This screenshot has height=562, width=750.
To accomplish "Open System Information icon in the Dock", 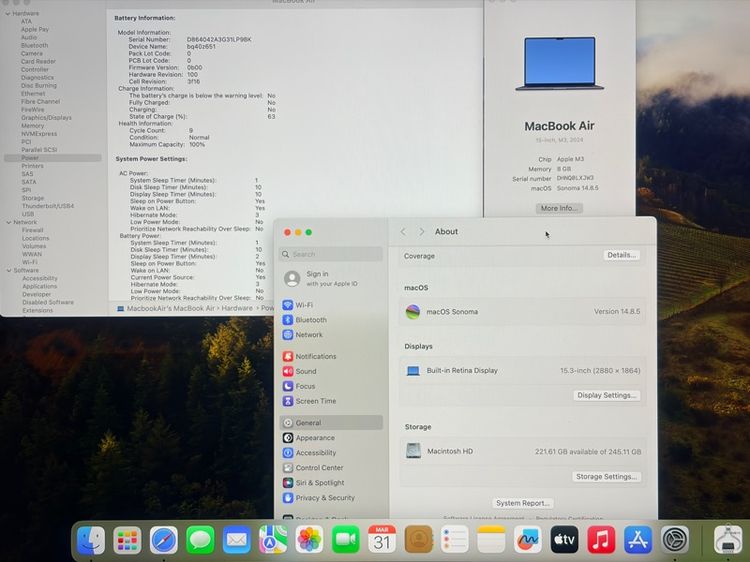I will tap(728, 540).
